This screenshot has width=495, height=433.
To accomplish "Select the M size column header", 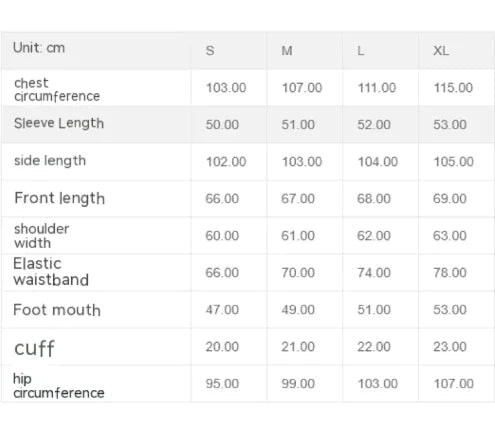I will [x=287, y=51].
